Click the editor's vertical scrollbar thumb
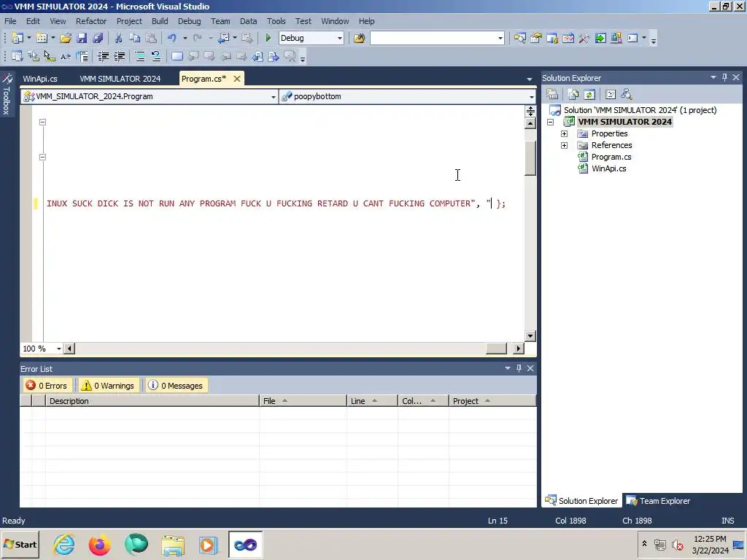Image resolution: width=747 pixels, height=560 pixels. (x=530, y=158)
